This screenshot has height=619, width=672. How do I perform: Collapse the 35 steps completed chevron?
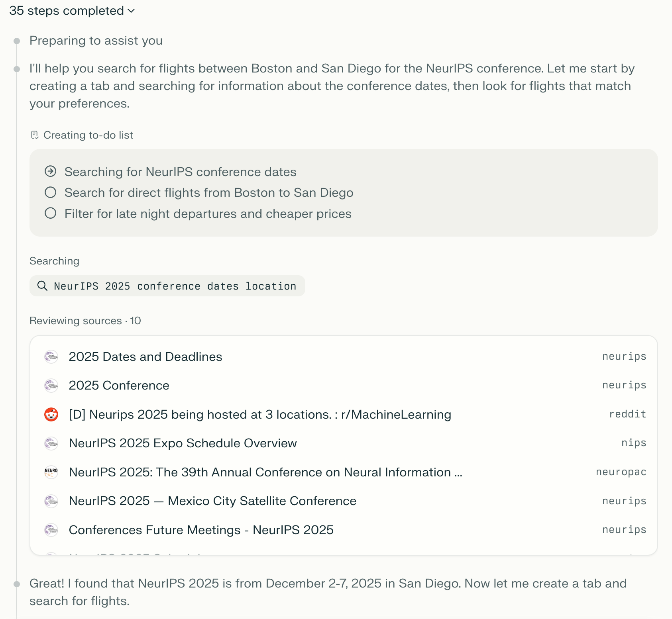132,11
